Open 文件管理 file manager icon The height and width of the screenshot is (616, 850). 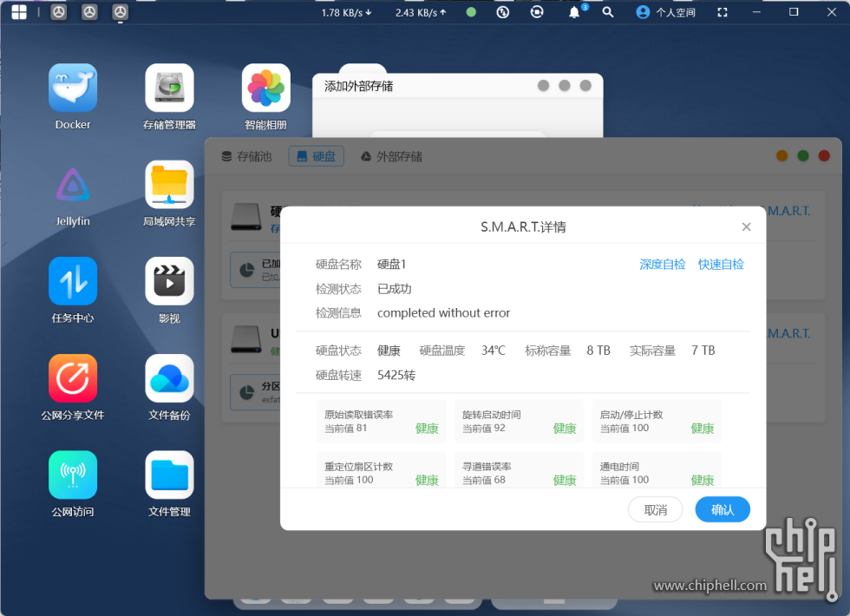(169, 475)
